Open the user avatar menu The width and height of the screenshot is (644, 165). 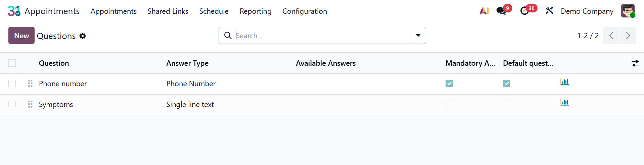click(628, 11)
